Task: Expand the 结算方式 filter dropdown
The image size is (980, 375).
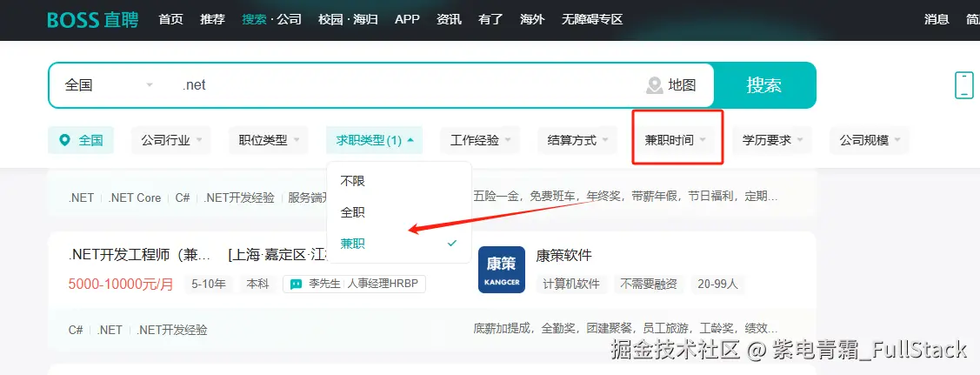Action: click(577, 140)
